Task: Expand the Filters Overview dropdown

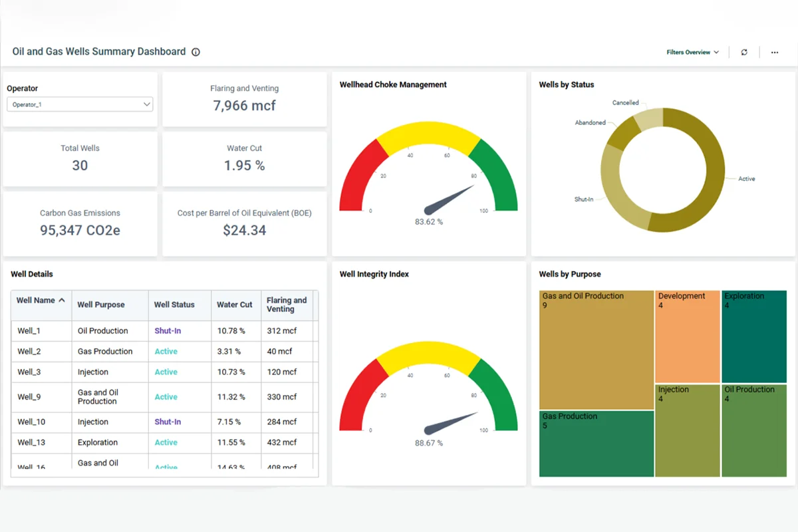Action: click(716, 52)
